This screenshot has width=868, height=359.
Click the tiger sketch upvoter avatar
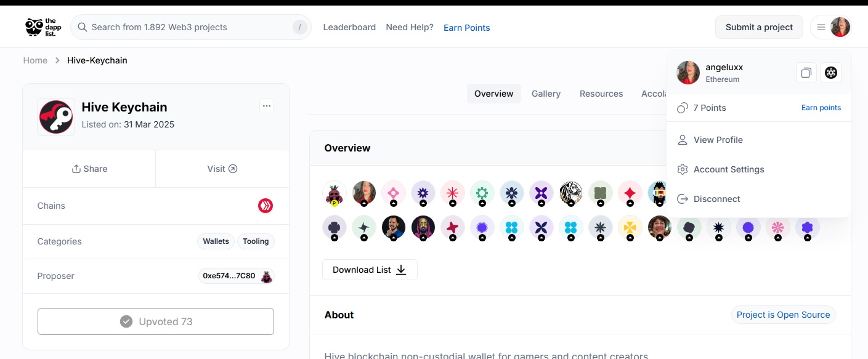coord(571,193)
